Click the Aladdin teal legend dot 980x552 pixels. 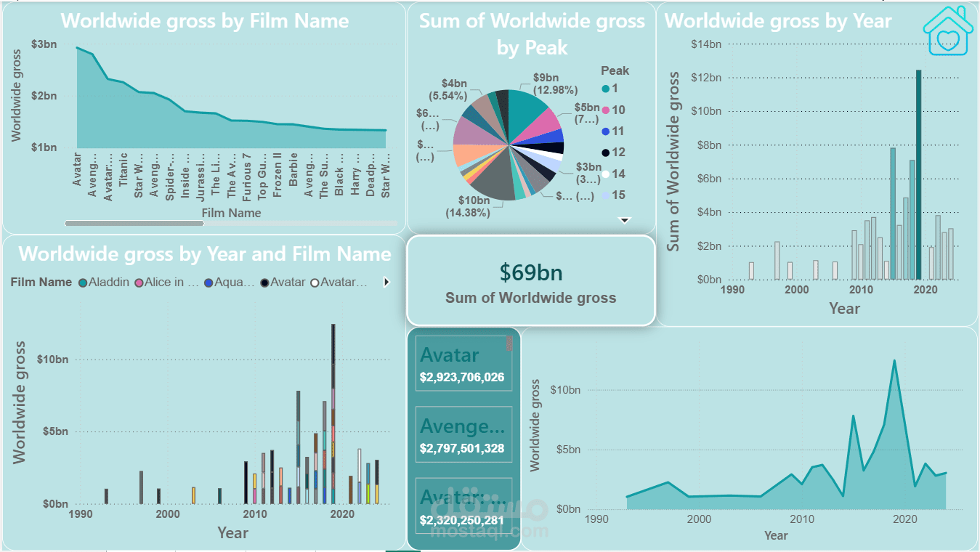[x=81, y=282]
